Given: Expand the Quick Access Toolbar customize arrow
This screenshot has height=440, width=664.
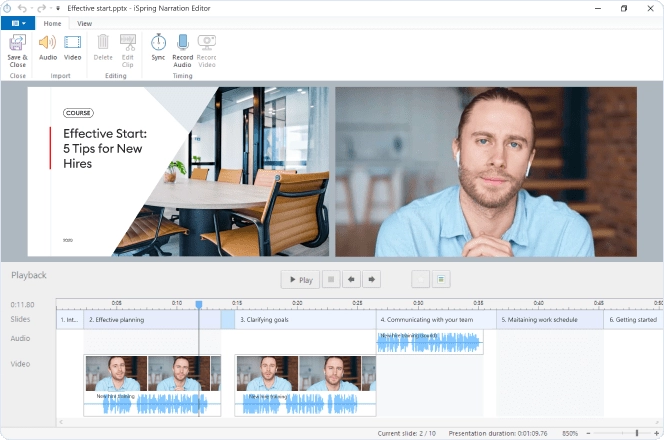Looking at the screenshot, I should pos(57,8).
